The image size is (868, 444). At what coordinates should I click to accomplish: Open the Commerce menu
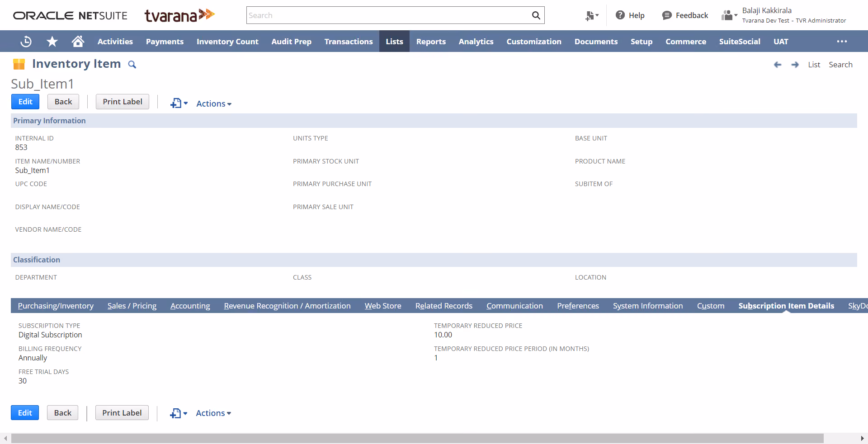[686, 42]
